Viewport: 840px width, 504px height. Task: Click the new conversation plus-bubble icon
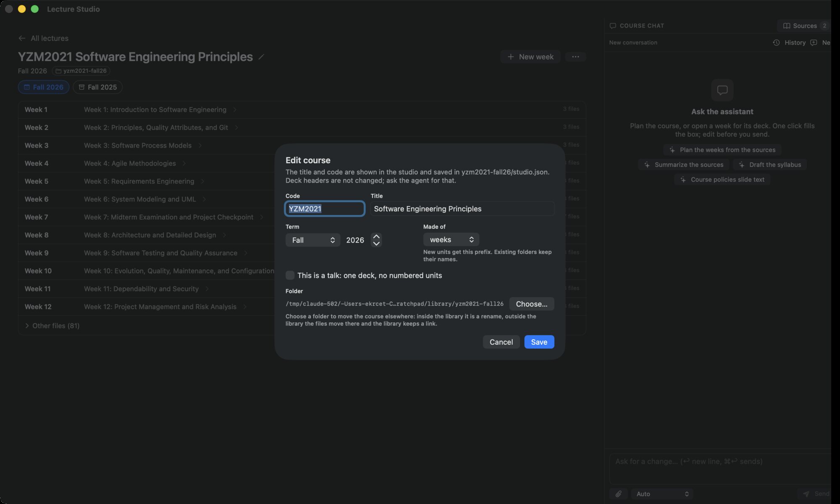[x=814, y=42]
